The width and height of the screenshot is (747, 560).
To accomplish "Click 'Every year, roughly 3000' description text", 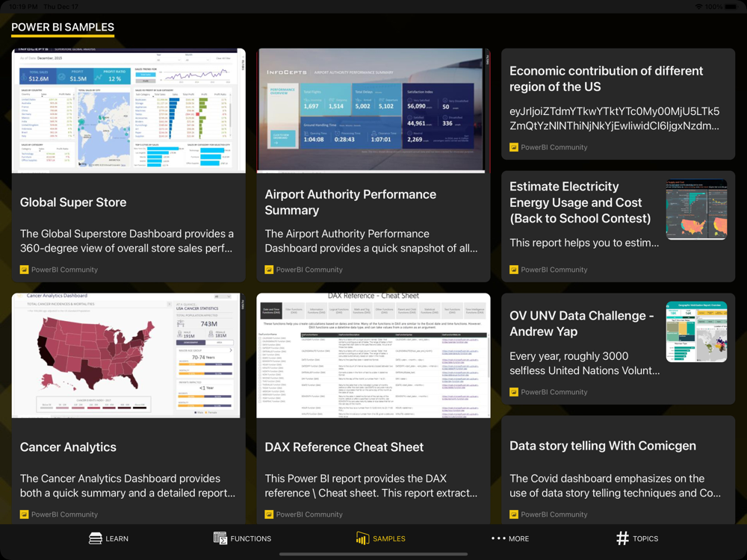I will 585,364.
